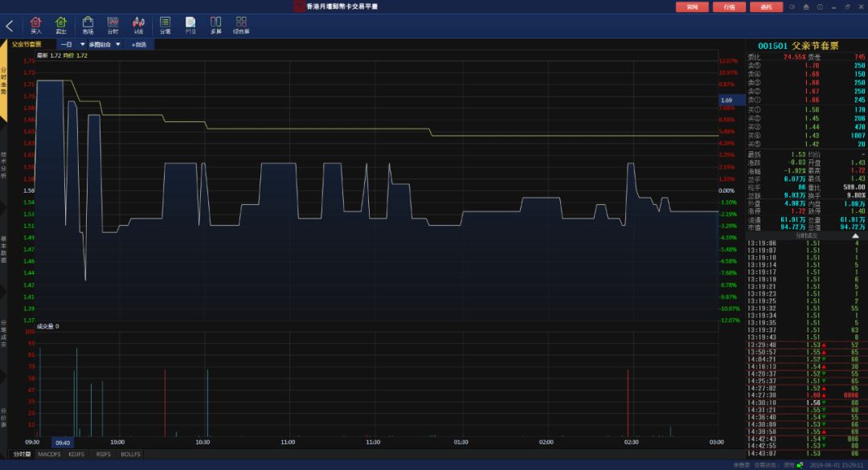Go back with the left arrow icon

10,26
